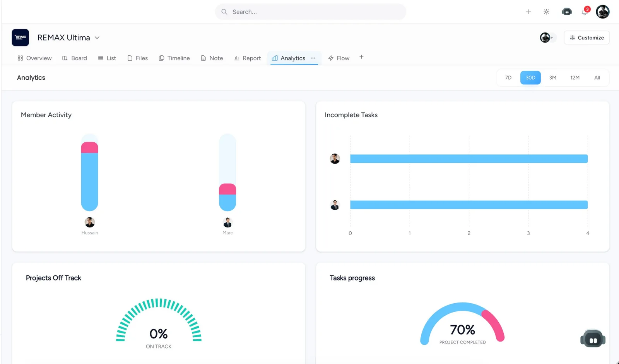
Task: Open notifications bell with badge 3
Action: click(585, 12)
